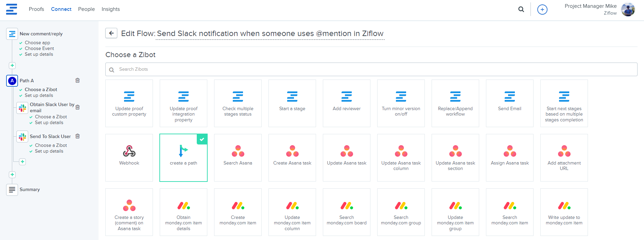Click Set up details under New comment/reply
644x240 pixels.
(39, 54)
